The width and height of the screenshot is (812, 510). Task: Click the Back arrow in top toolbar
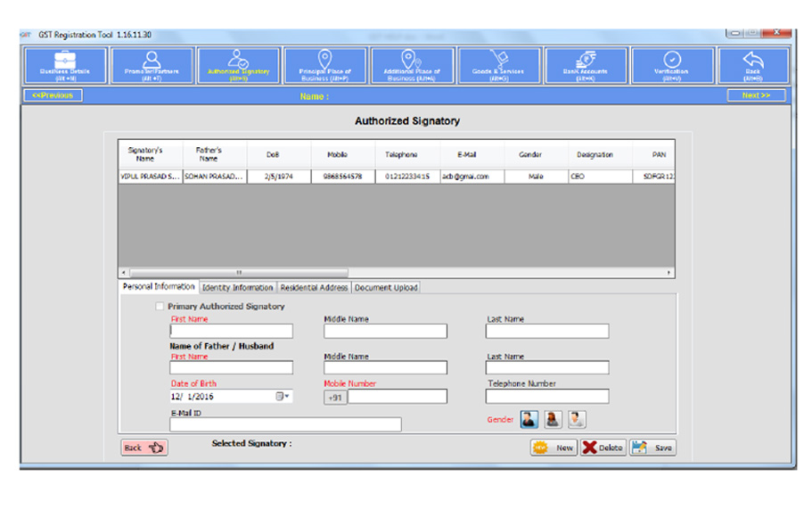tap(753, 65)
